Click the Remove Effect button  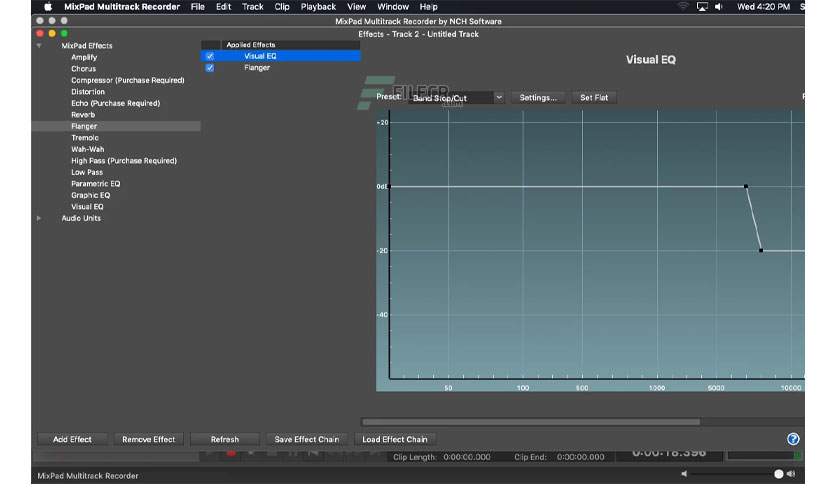click(148, 439)
